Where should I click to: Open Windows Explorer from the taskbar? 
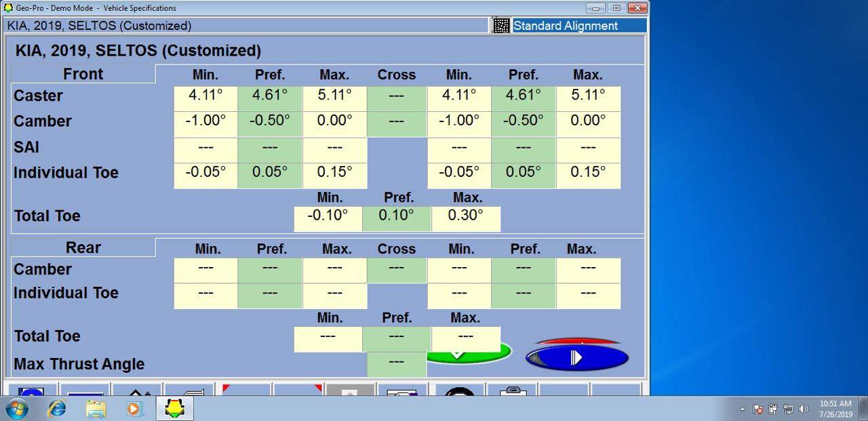(96, 409)
